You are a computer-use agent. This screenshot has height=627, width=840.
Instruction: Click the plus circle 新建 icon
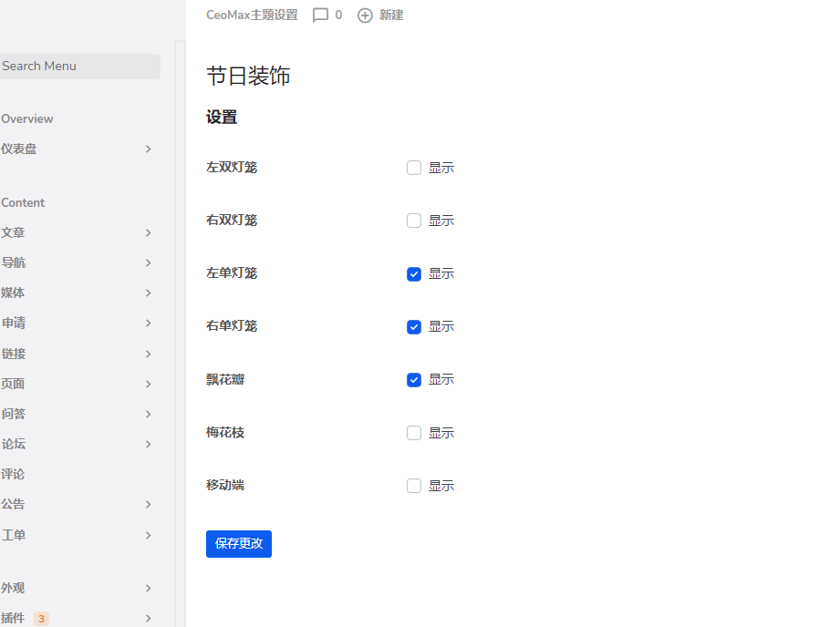click(x=365, y=15)
